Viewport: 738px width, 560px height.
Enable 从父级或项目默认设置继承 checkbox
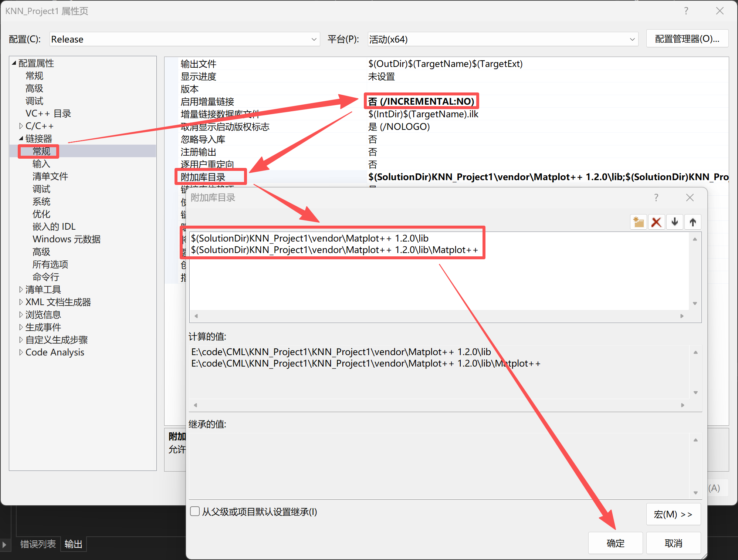coord(195,512)
